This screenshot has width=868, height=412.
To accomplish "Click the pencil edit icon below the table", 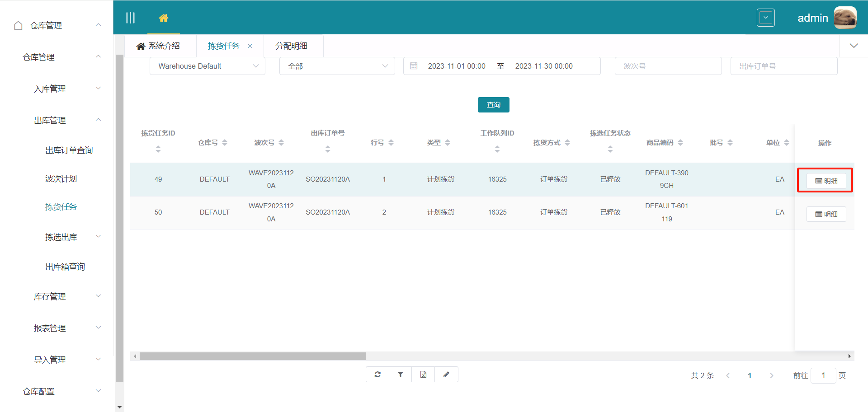I will coord(446,374).
